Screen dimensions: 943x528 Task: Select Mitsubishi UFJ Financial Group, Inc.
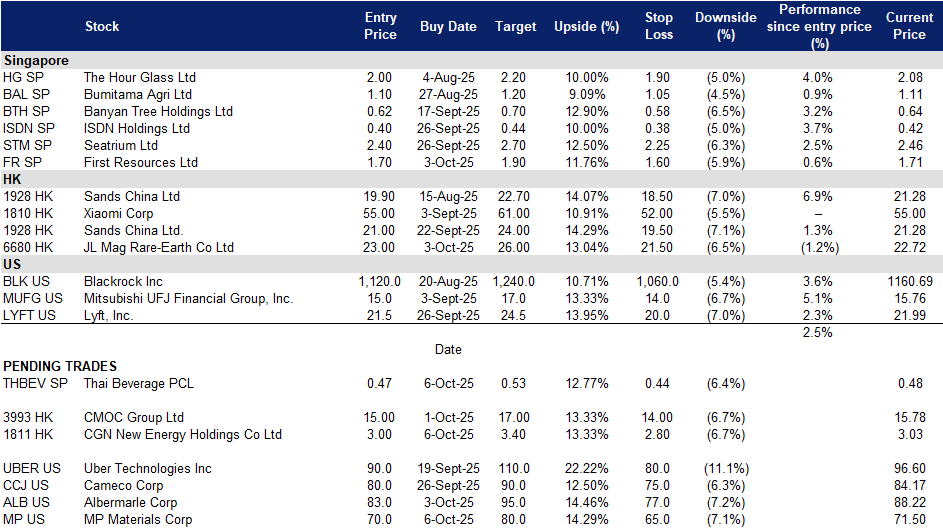point(188,298)
